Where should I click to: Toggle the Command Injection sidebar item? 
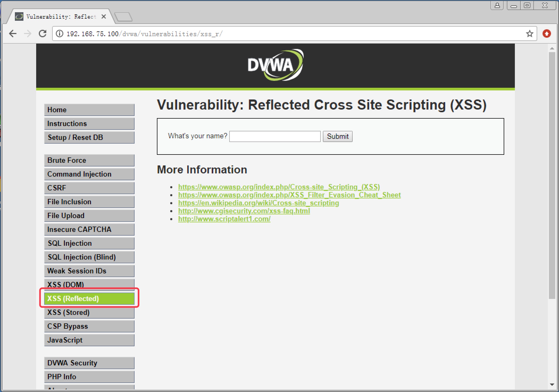click(x=89, y=174)
